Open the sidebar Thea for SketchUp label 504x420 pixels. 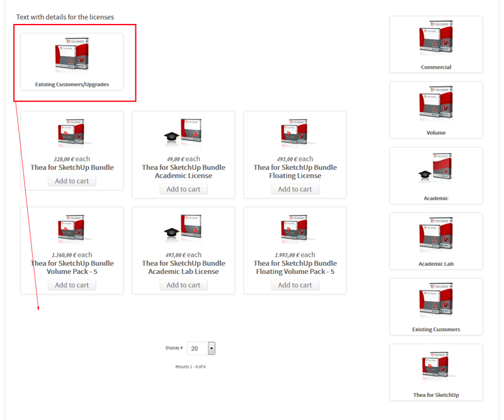click(436, 395)
